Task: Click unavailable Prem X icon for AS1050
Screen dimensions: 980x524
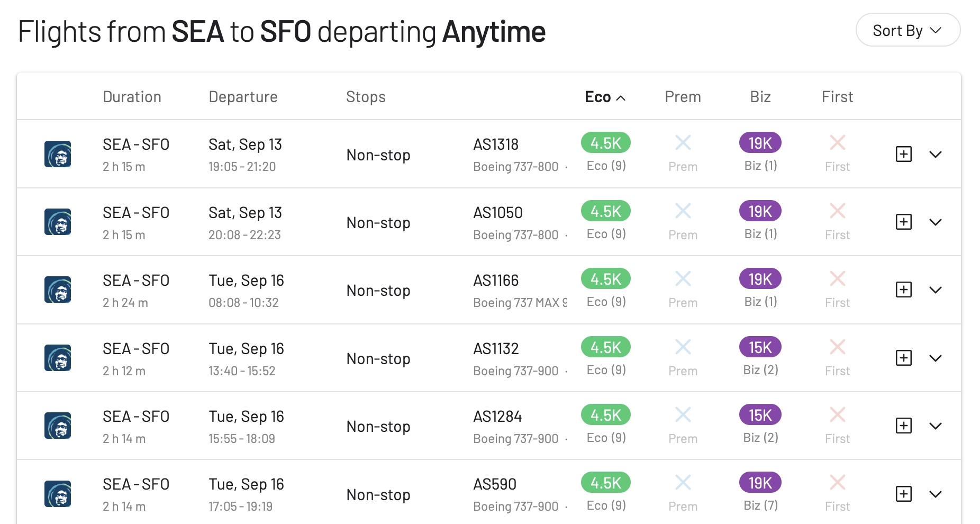Action: (683, 211)
